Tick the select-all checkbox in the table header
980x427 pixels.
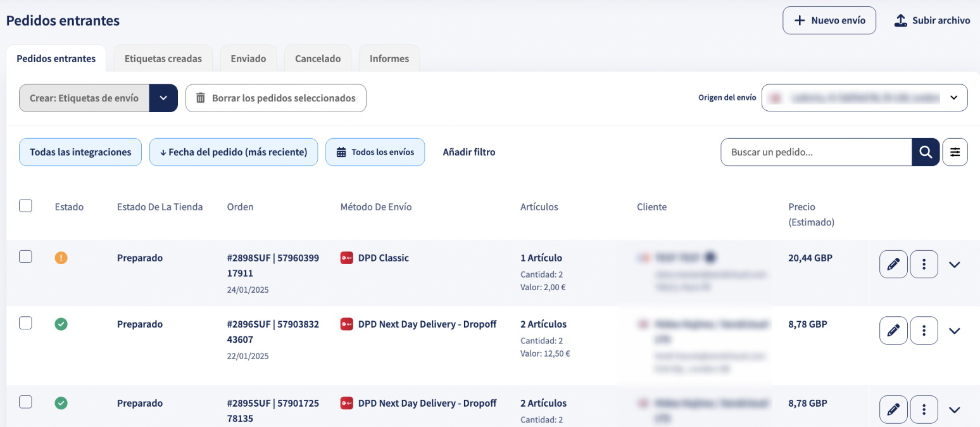tap(25, 206)
